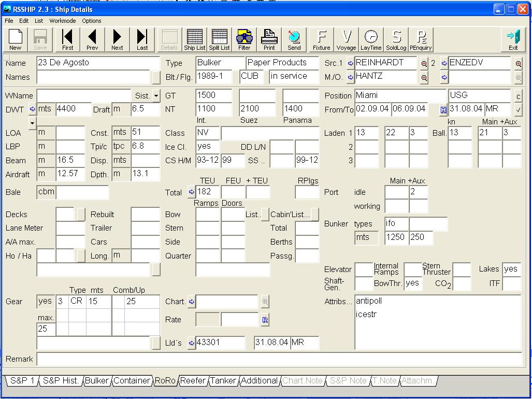This screenshot has width=532, height=399.
Task: Open the Filter binoculars tool
Action: click(245, 40)
